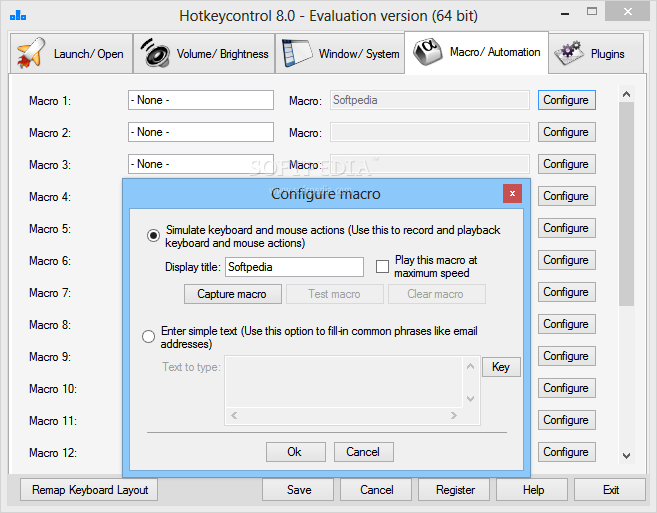The height and width of the screenshot is (513, 657).
Task: Click the Capture macro button
Action: (233, 294)
